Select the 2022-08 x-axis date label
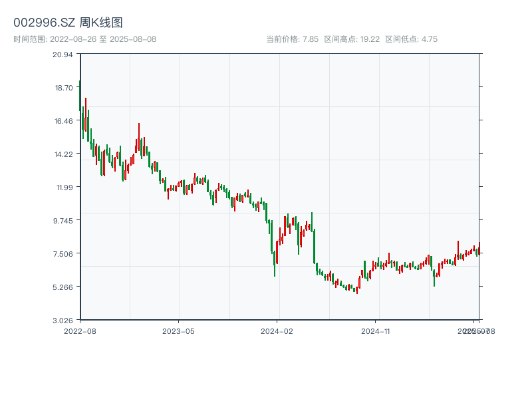 pyautogui.click(x=80, y=331)
